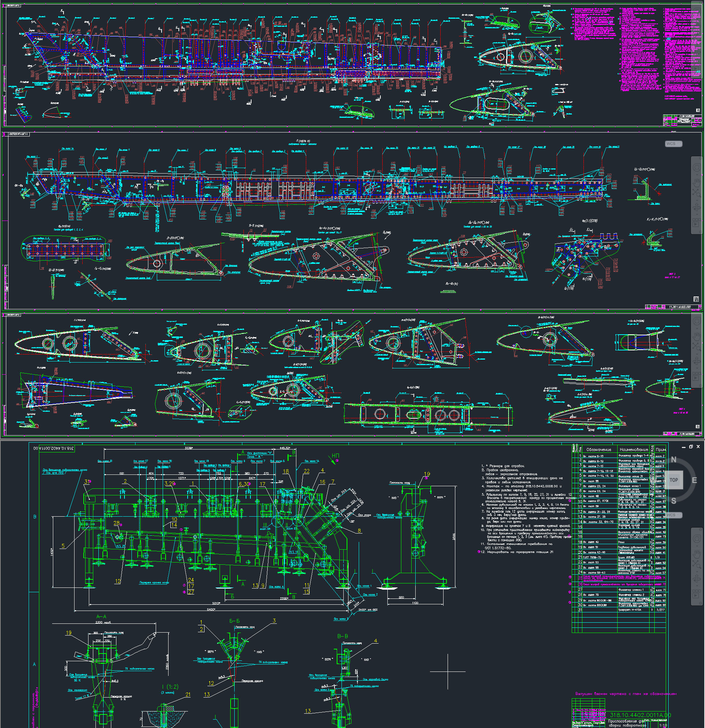Click the TOP face of the ViewCube

pos(674,480)
